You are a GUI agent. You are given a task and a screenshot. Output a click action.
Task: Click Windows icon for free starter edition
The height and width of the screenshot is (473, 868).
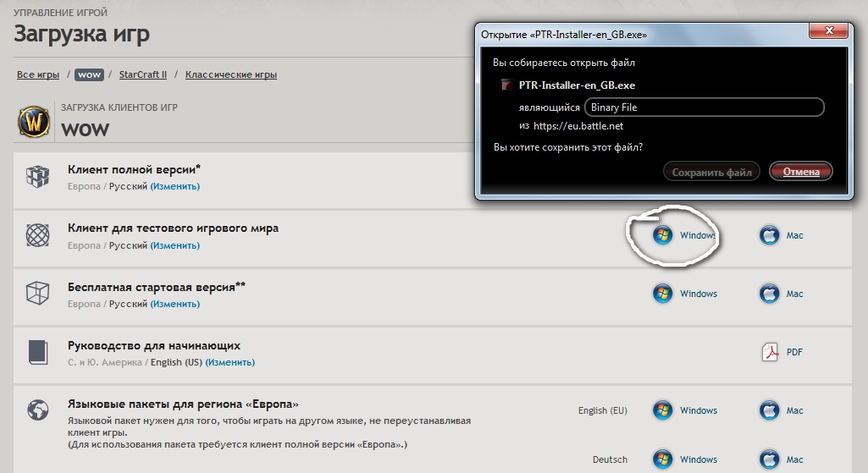click(x=662, y=294)
